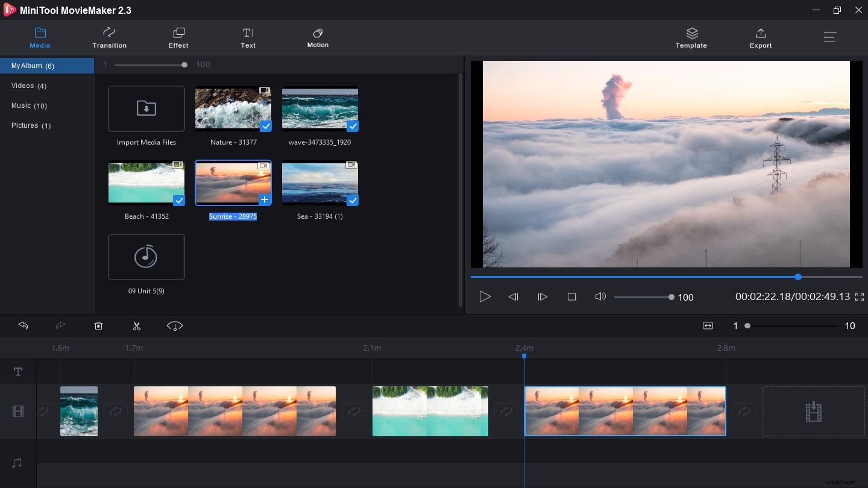Open the Motion tab

coord(318,37)
